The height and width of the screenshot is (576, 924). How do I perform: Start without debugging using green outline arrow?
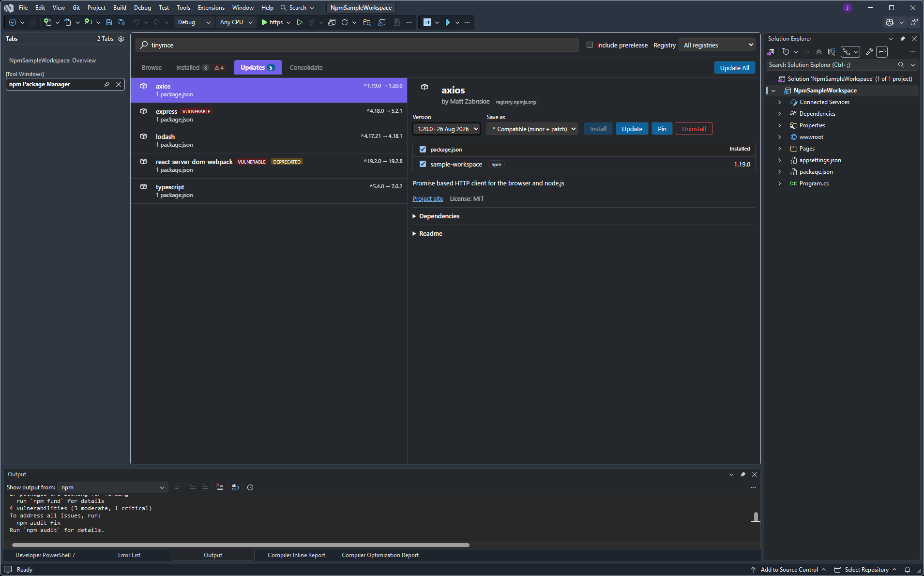[300, 22]
